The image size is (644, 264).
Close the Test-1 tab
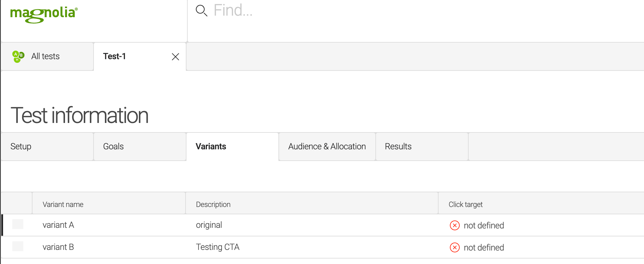pyautogui.click(x=175, y=57)
